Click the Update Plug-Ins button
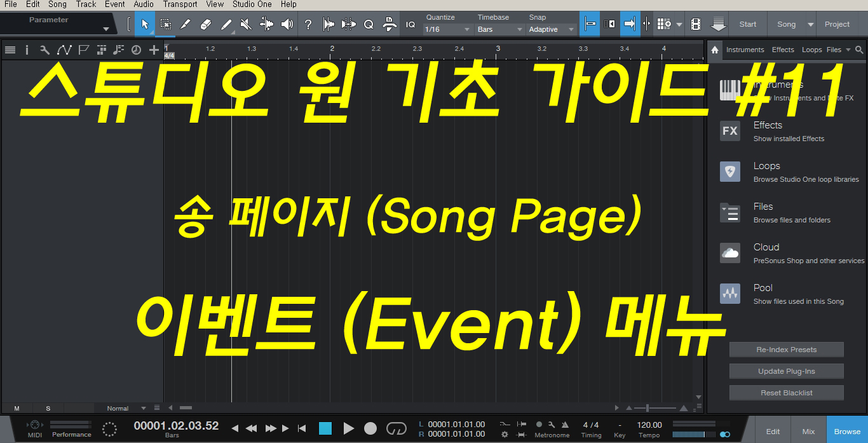868x443 pixels. [x=787, y=371]
